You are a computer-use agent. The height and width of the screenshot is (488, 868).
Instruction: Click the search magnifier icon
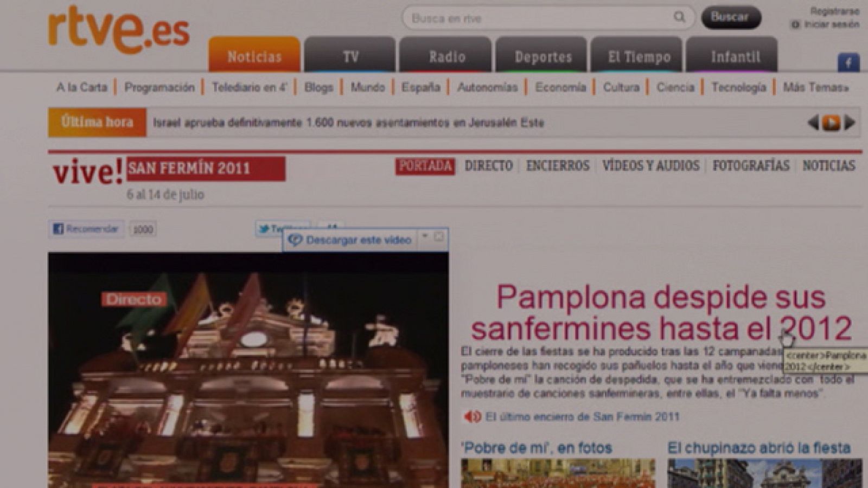pyautogui.click(x=679, y=17)
